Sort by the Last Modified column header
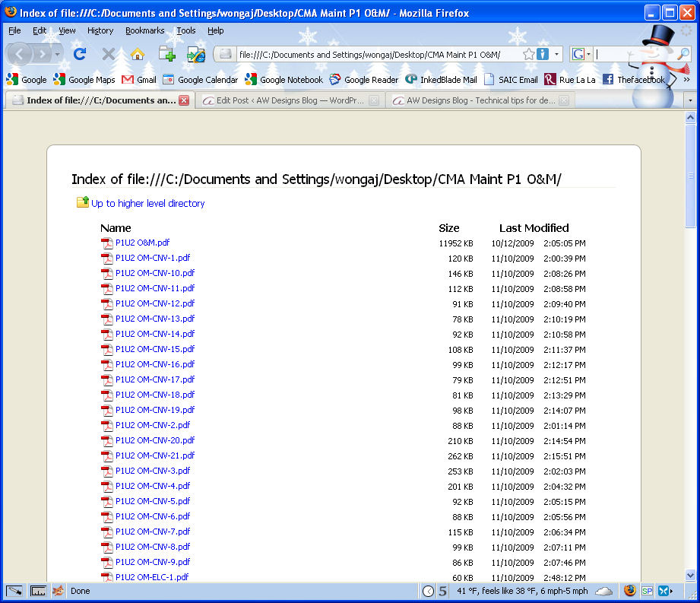 click(534, 228)
